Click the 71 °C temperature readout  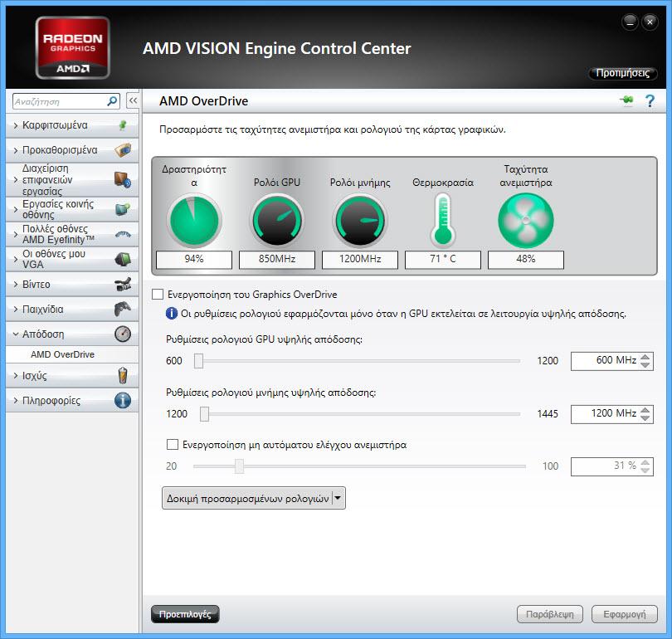pyautogui.click(x=443, y=259)
